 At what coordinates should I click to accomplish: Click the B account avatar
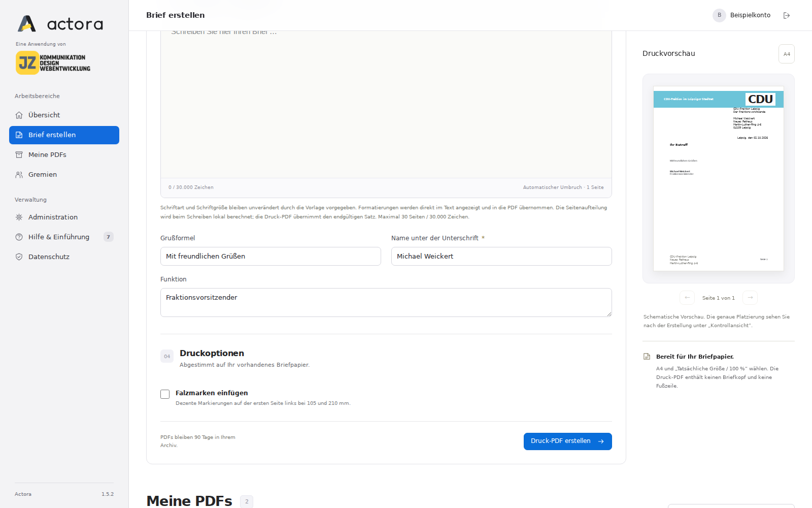point(719,15)
